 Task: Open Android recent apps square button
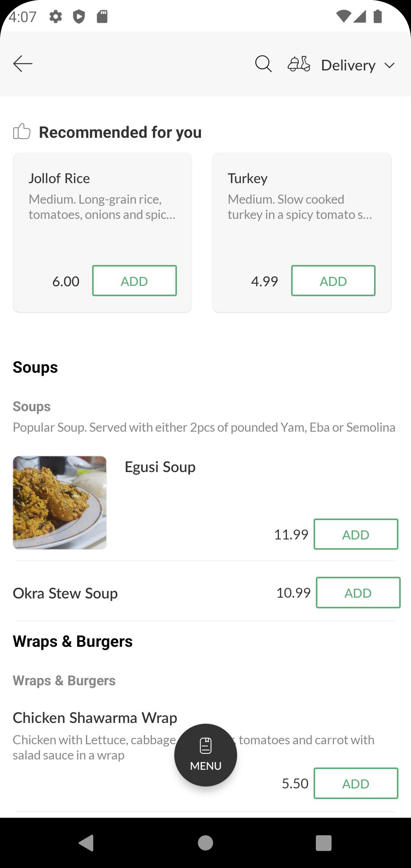(x=324, y=843)
